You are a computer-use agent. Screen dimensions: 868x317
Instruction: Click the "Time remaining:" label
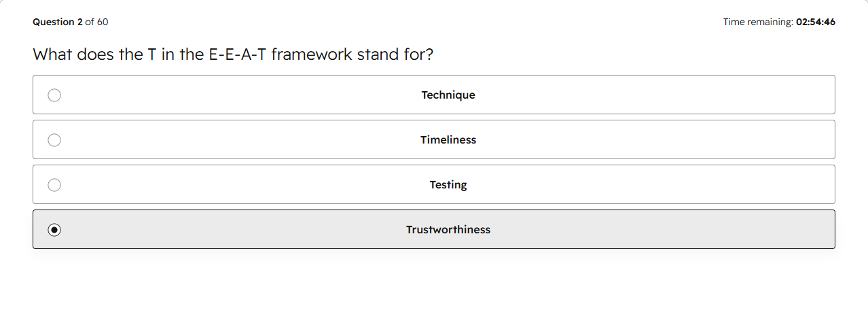pos(758,22)
